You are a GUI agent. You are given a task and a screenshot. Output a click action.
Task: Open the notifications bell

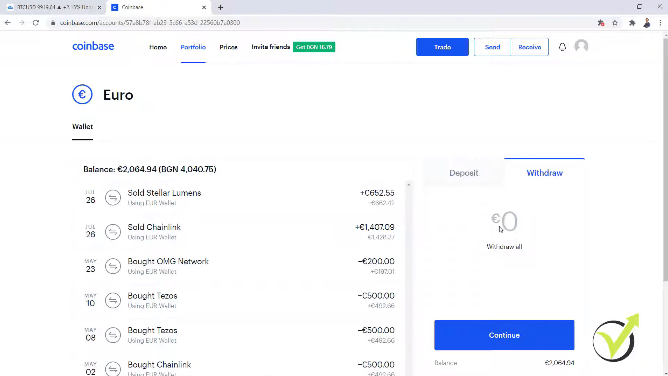[x=562, y=47]
